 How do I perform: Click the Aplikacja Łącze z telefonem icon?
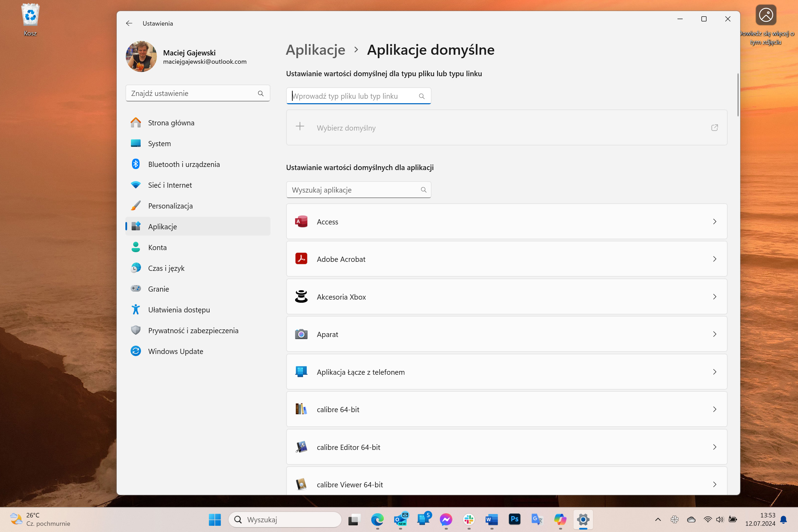301,372
